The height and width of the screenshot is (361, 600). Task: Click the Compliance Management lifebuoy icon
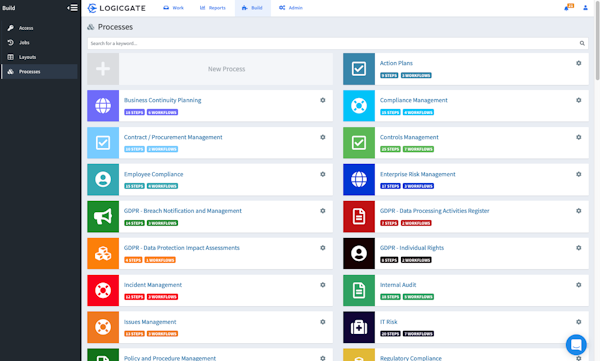click(359, 106)
